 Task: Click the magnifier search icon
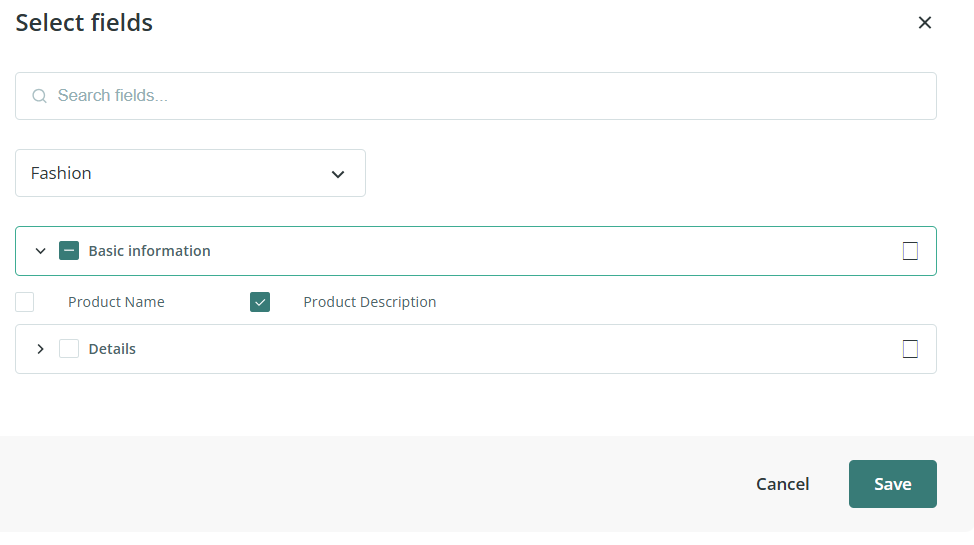point(40,96)
